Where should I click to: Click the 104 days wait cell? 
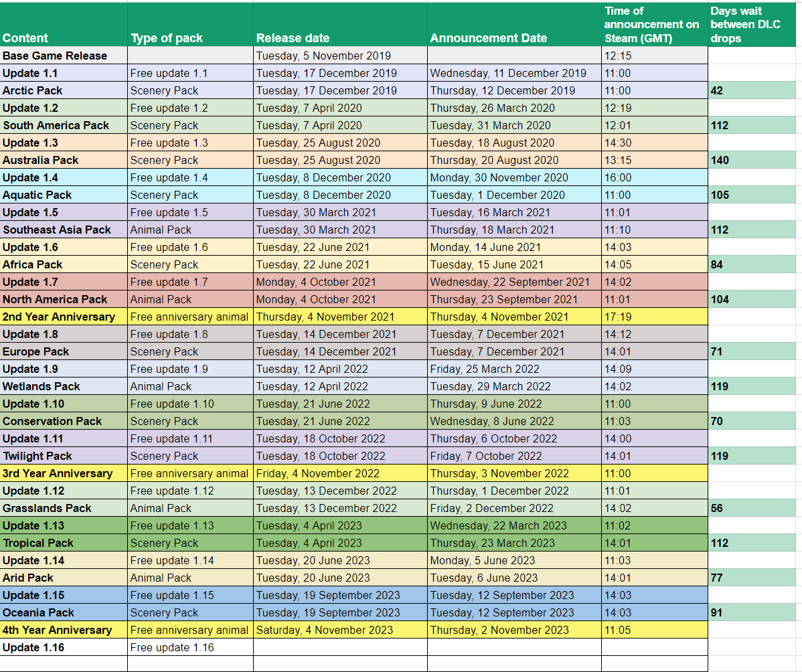coord(752,299)
